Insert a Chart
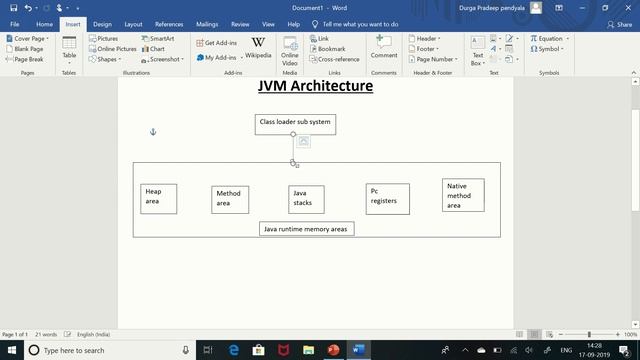This screenshot has height=360, width=640. 153,49
